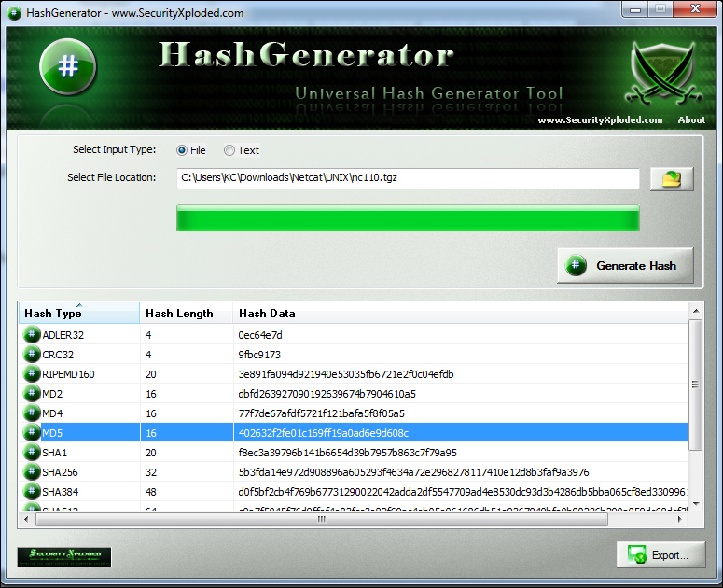Click the file location input field

(408, 178)
